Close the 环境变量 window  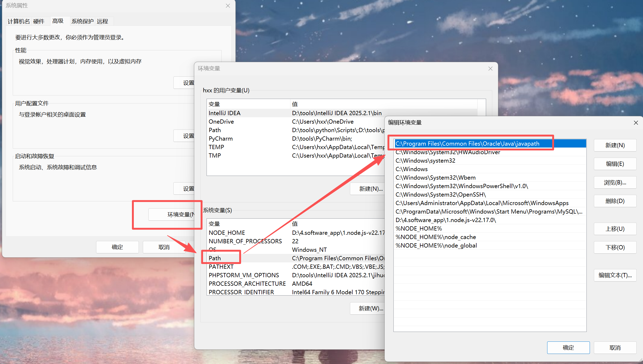pyautogui.click(x=490, y=69)
